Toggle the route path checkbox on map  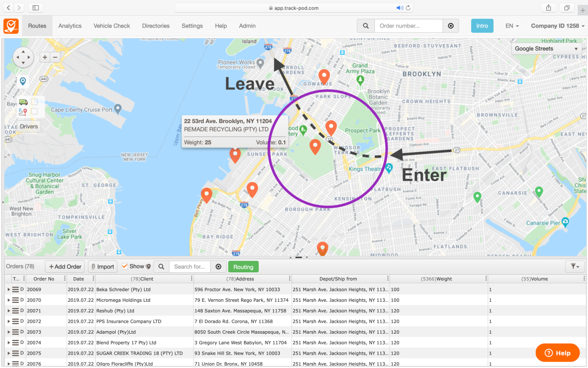click(x=34, y=111)
